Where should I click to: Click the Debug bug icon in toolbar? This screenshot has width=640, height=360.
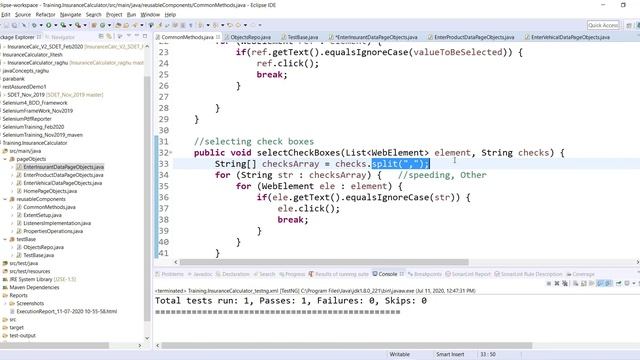(34, 25)
